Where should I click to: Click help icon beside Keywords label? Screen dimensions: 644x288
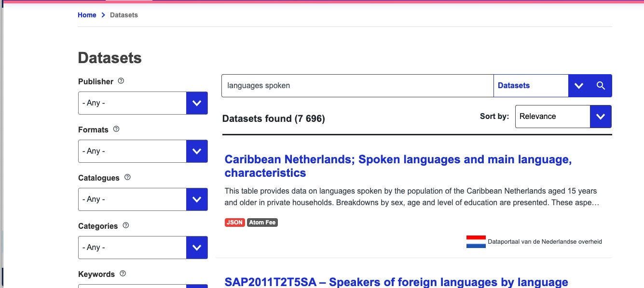point(123,274)
